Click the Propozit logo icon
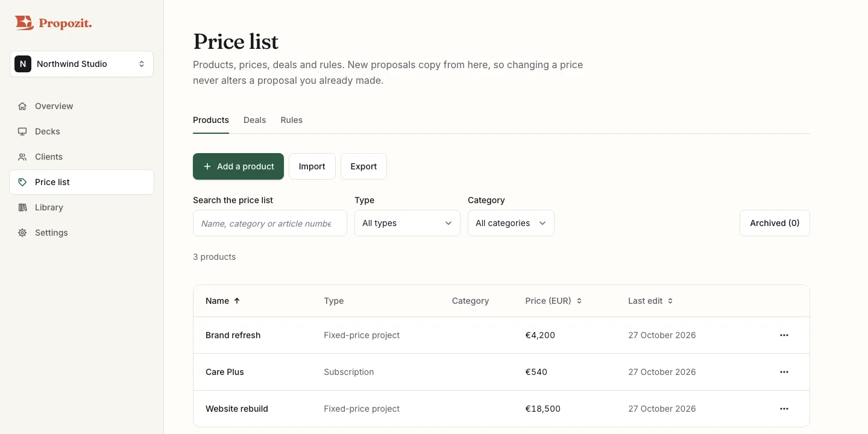 [24, 23]
